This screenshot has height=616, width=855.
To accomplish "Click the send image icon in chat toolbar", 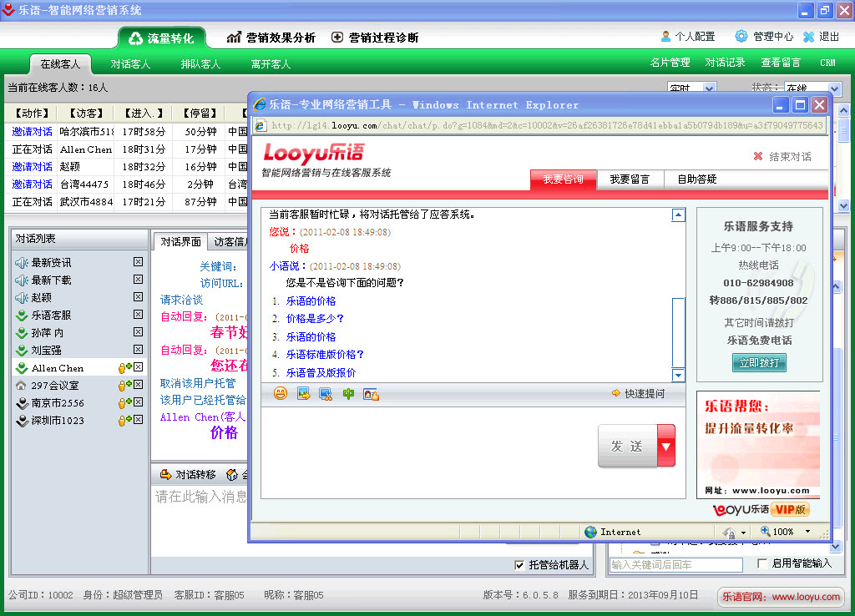I will click(x=303, y=393).
